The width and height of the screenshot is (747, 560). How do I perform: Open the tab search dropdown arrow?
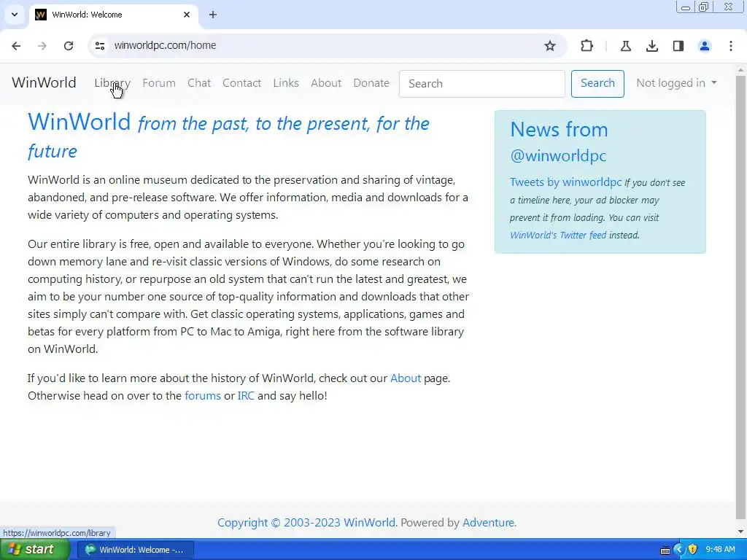tap(15, 15)
